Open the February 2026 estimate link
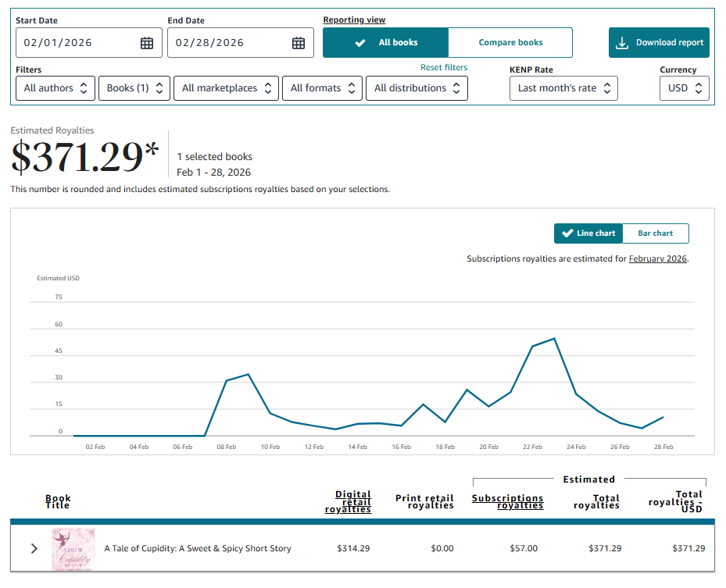This screenshot has height=588, width=726. click(x=658, y=258)
